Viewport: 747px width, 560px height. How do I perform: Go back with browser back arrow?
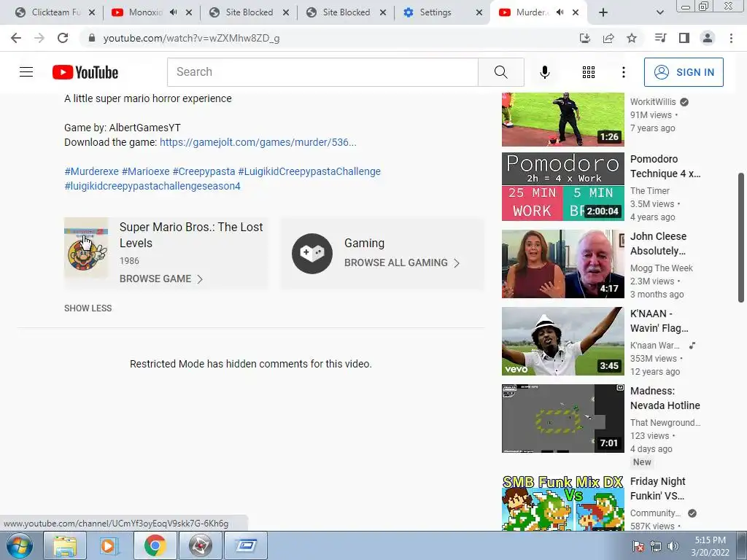pyautogui.click(x=16, y=38)
